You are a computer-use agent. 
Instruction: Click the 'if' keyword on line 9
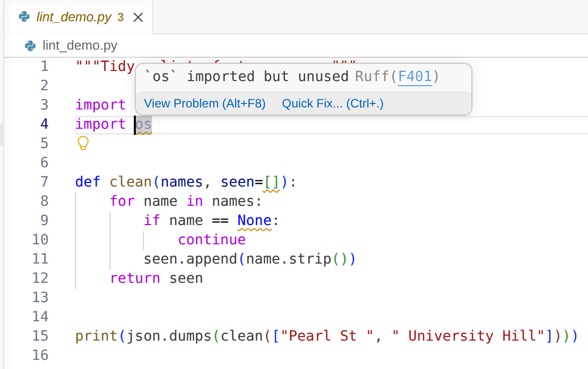click(x=152, y=220)
